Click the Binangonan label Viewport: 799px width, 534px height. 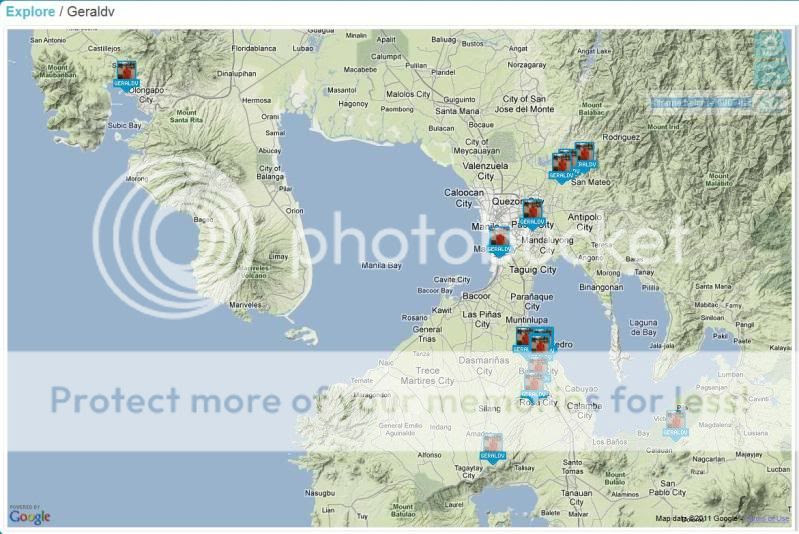coord(601,287)
